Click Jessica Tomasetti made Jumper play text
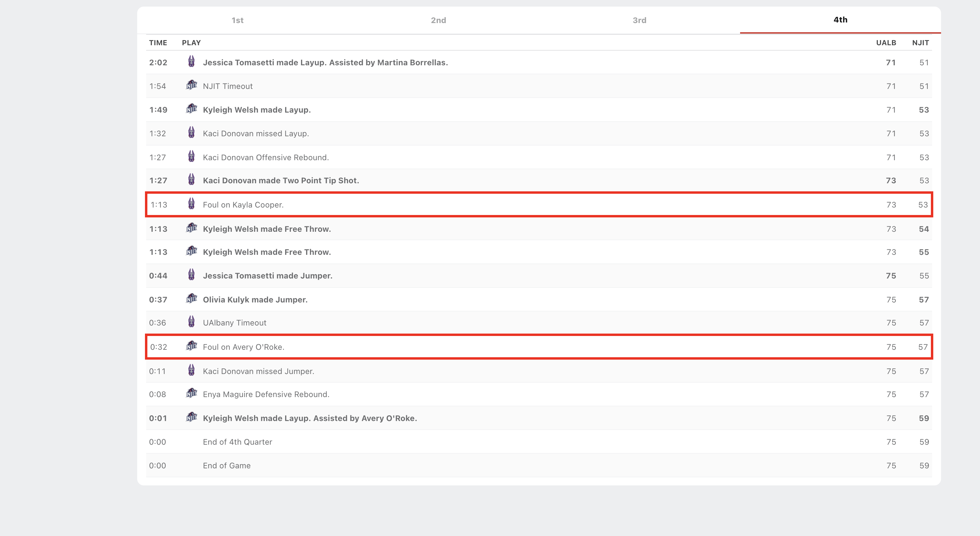The image size is (980, 536). (x=267, y=276)
